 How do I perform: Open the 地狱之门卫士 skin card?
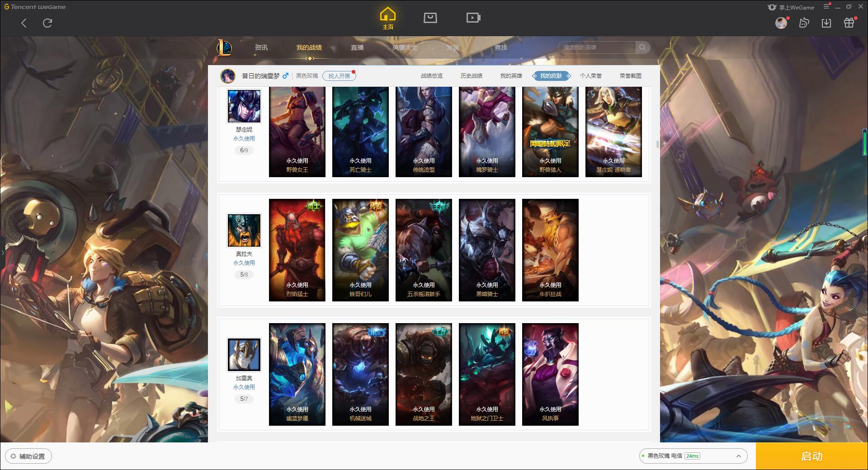(x=487, y=374)
